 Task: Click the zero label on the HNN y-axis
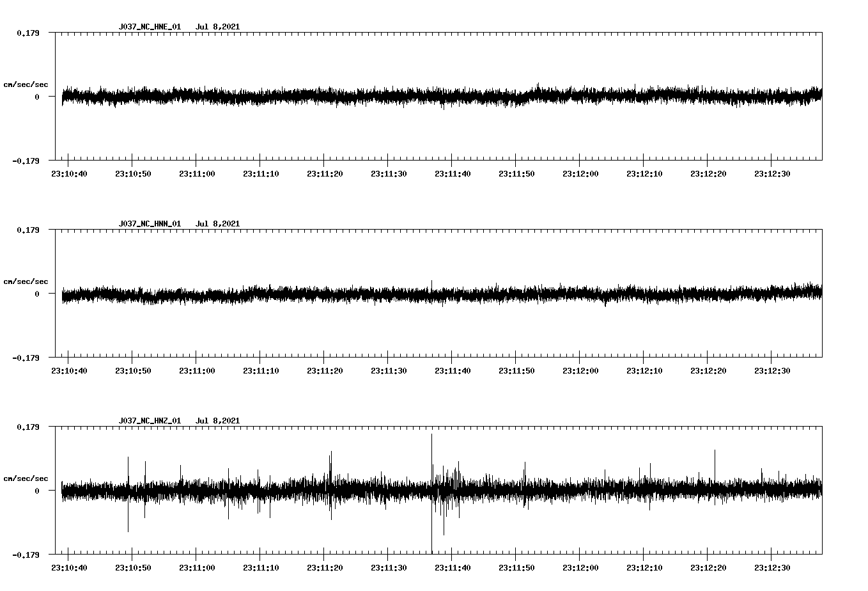[x=36, y=294]
